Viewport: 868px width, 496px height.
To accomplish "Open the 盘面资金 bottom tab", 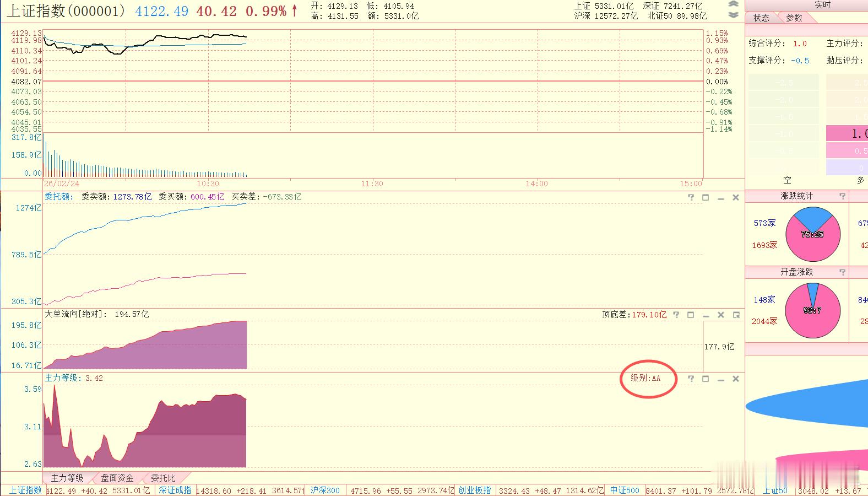I will tap(117, 478).
